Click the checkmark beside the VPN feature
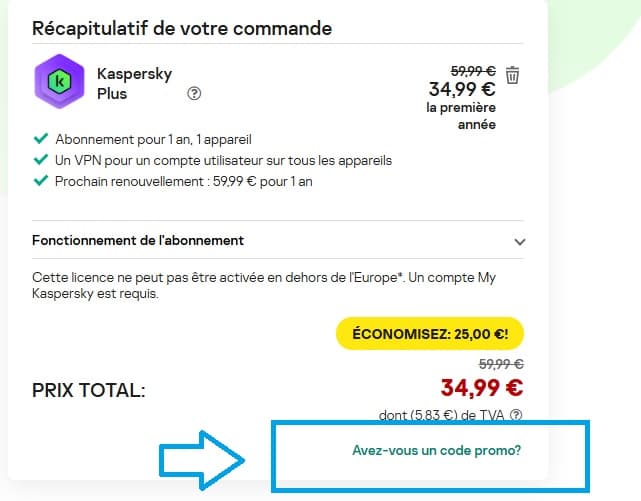 [x=40, y=160]
